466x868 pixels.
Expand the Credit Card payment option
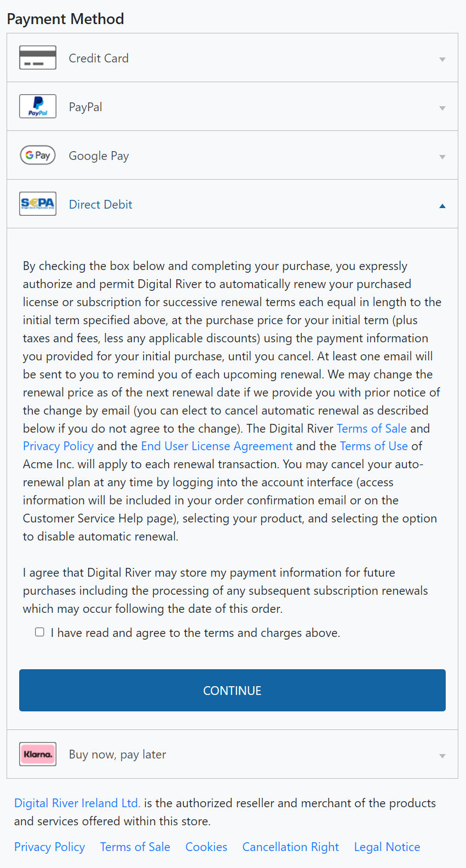pyautogui.click(x=442, y=59)
